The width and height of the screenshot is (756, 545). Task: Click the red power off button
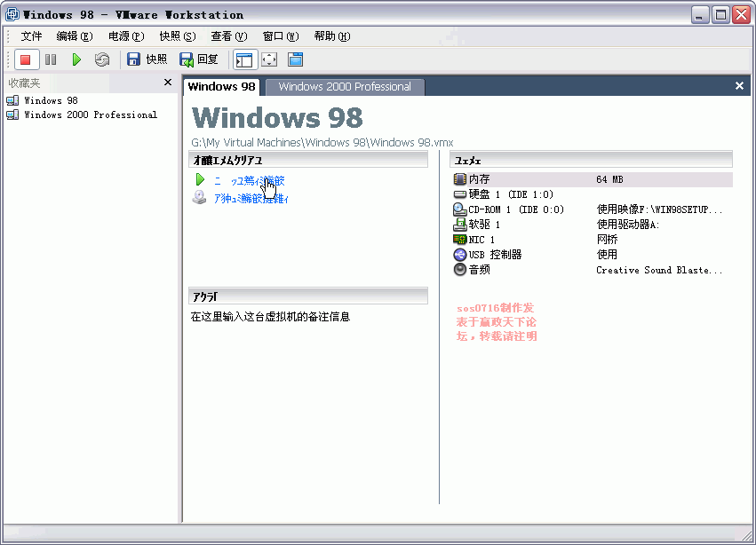coord(25,59)
